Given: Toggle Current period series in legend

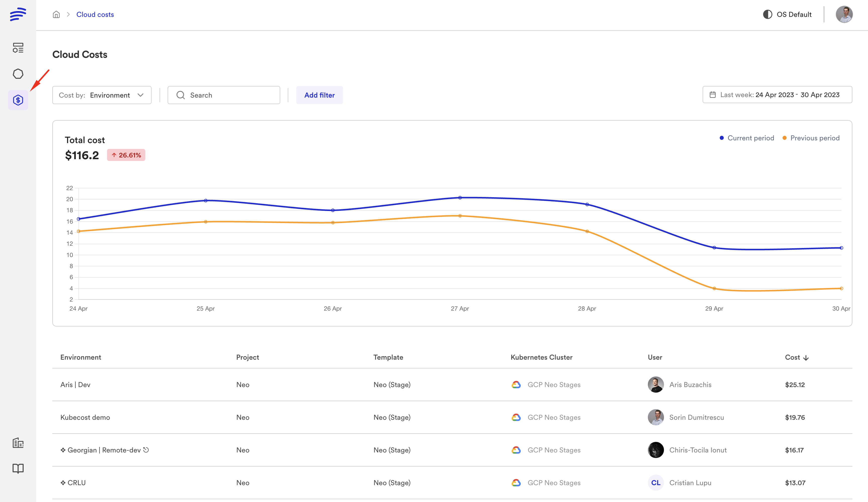Looking at the screenshot, I should 747,138.
